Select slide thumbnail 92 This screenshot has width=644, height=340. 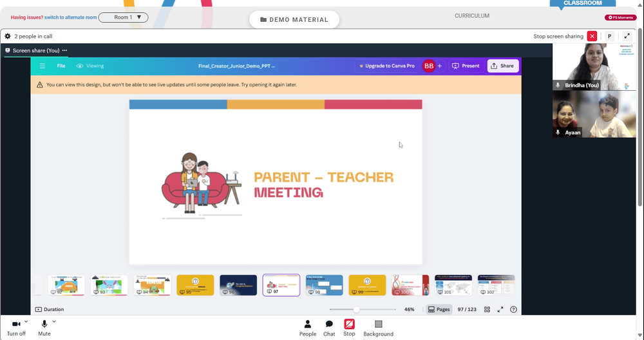click(66, 285)
